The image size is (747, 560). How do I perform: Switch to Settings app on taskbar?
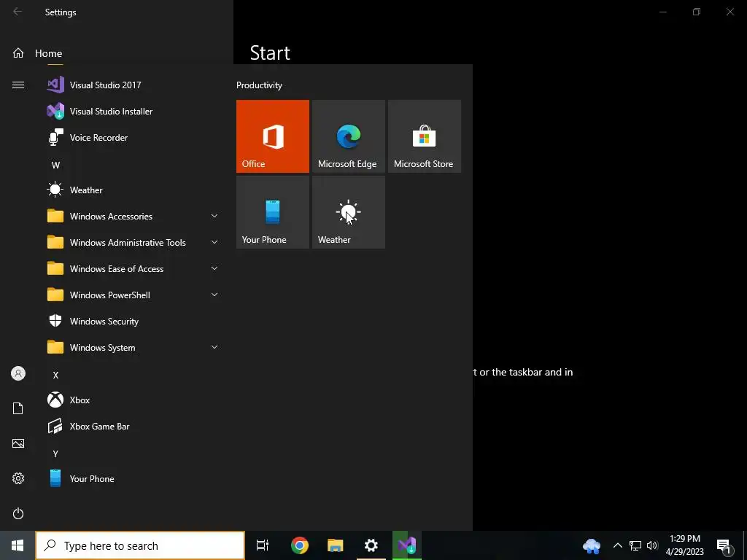point(371,545)
